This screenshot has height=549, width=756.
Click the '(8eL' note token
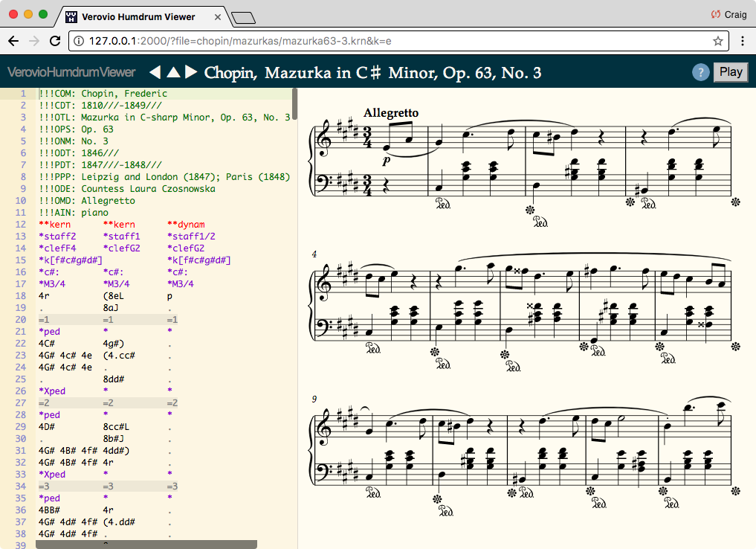point(114,296)
